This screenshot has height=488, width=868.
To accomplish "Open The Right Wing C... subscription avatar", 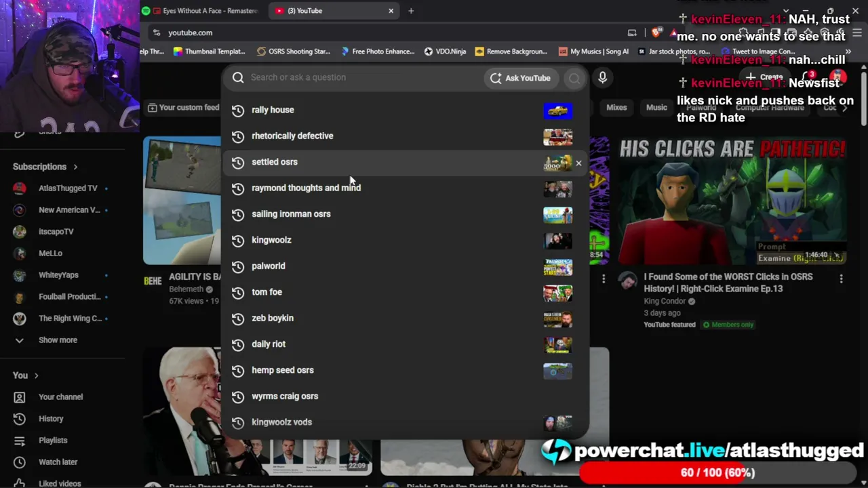I will 20,319.
